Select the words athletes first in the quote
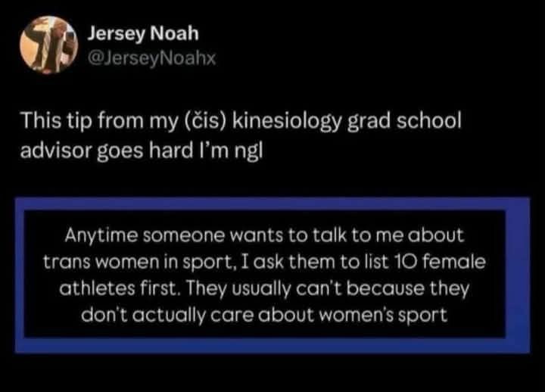Screen dimensions: 545x392 point(120,288)
